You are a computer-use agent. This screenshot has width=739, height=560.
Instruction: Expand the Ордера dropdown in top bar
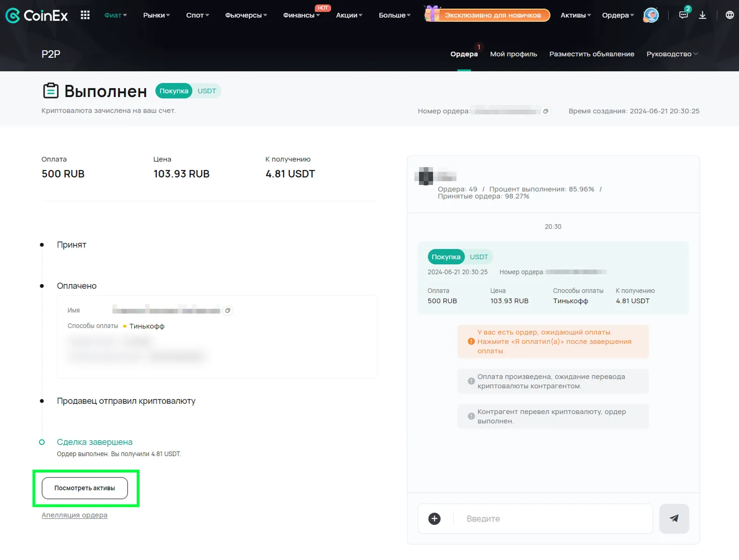pos(618,15)
